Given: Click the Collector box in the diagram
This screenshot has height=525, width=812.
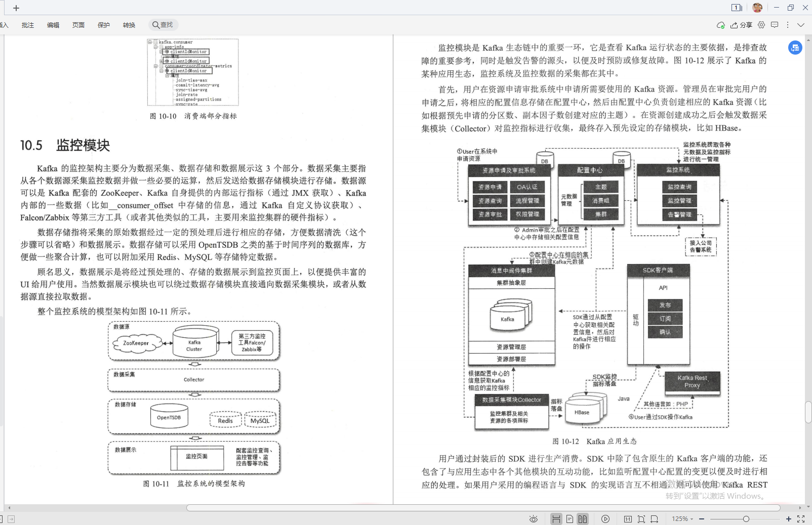Looking at the screenshot, I should (x=194, y=380).
